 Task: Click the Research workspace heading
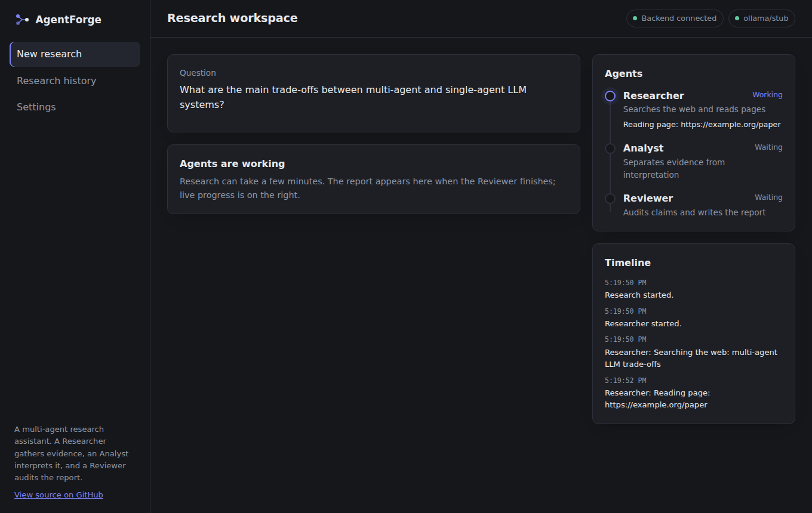(x=232, y=18)
